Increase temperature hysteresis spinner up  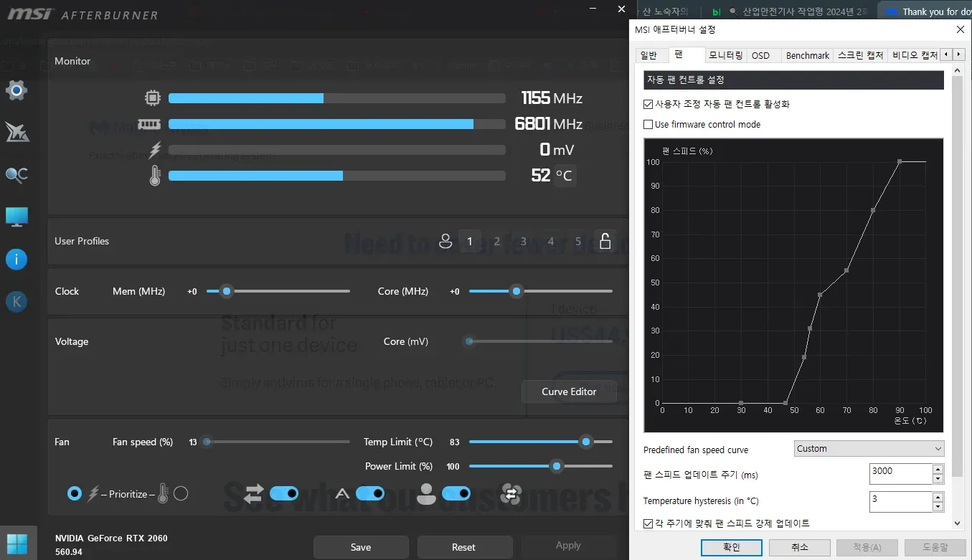[x=938, y=497]
